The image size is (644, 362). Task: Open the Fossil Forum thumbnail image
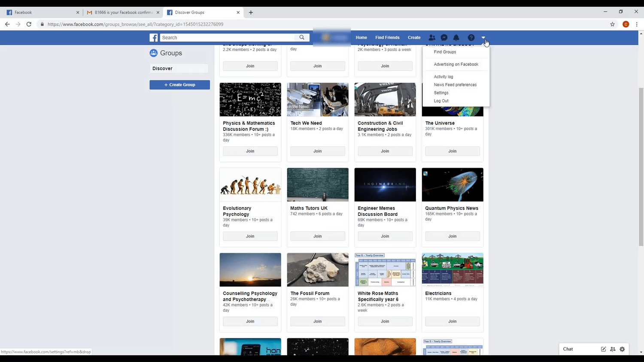pos(318,270)
